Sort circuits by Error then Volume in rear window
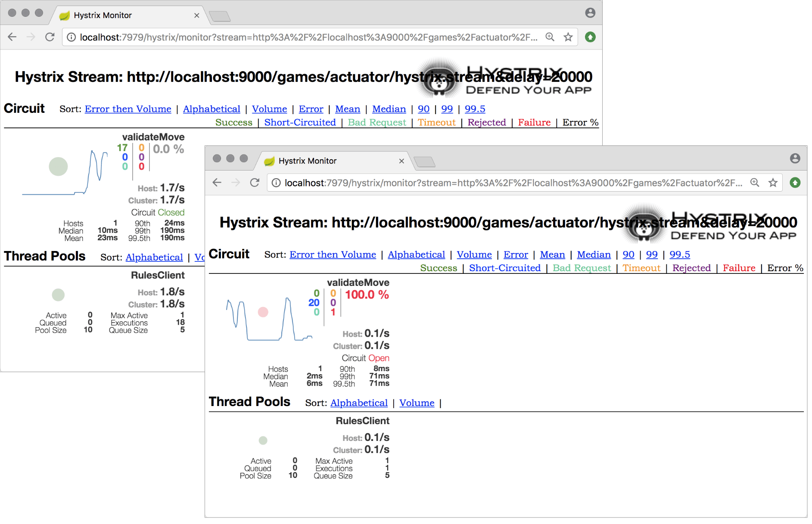Viewport: 812px width, 524px height. point(128,109)
